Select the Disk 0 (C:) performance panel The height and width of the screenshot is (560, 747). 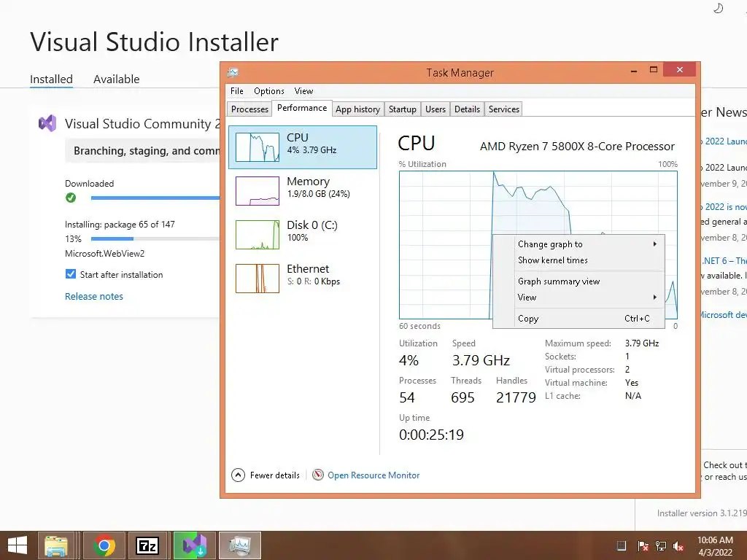pyautogui.click(x=303, y=234)
